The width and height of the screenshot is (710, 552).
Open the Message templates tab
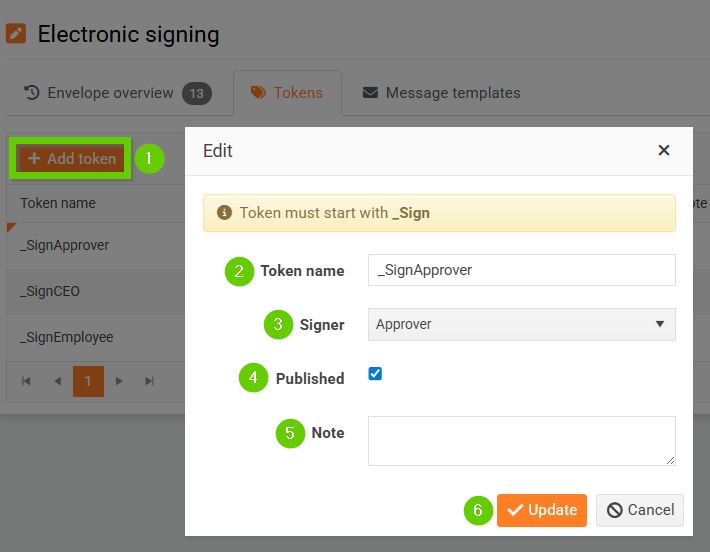pos(441,93)
